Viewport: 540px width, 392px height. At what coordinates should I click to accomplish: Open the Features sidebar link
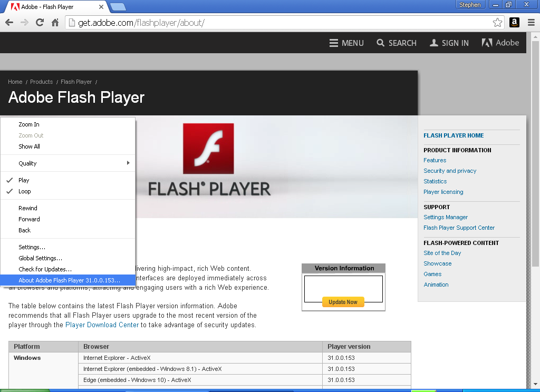435,160
